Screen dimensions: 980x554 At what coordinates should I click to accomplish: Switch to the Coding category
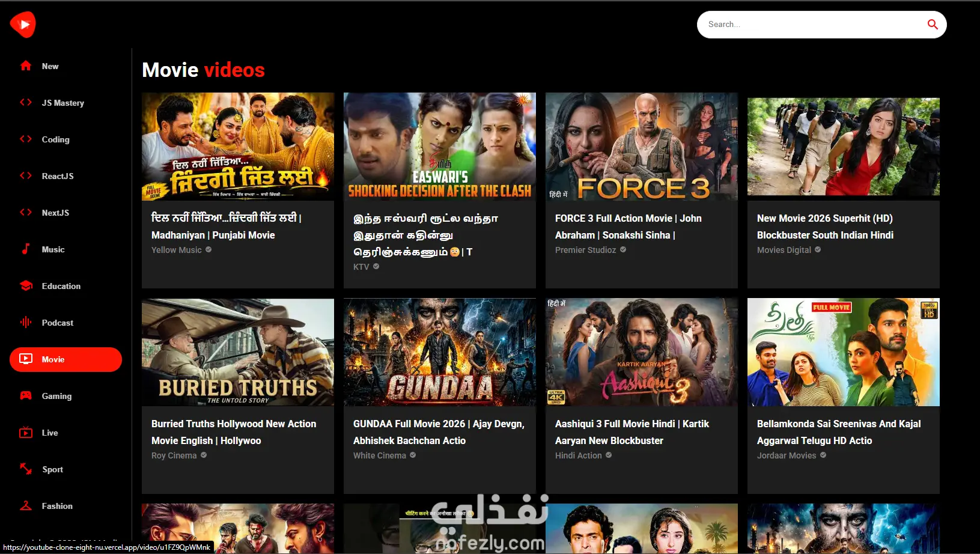point(65,139)
